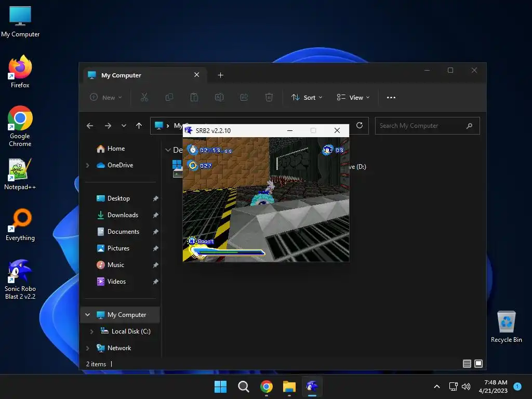Screen dimensions: 532x399
Task: Open Notepad++ desktop shortcut
Action: (x=20, y=174)
